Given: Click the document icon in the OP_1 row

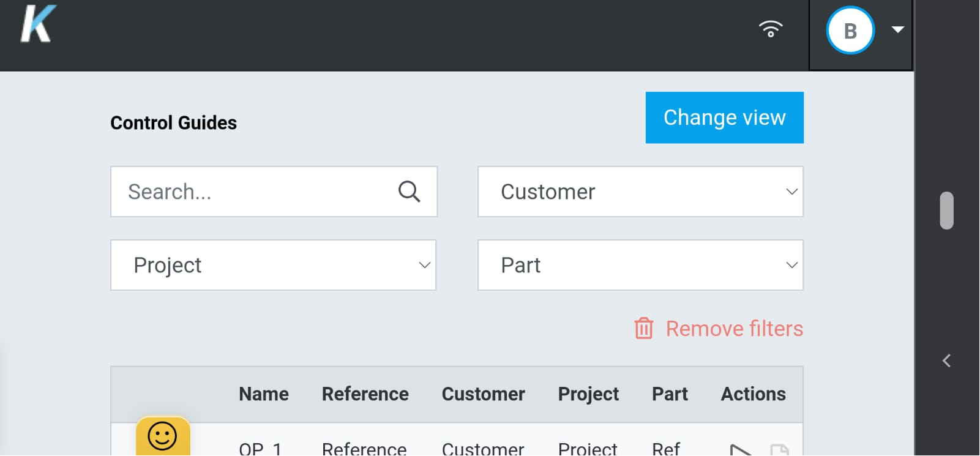Looking at the screenshot, I should (779, 450).
